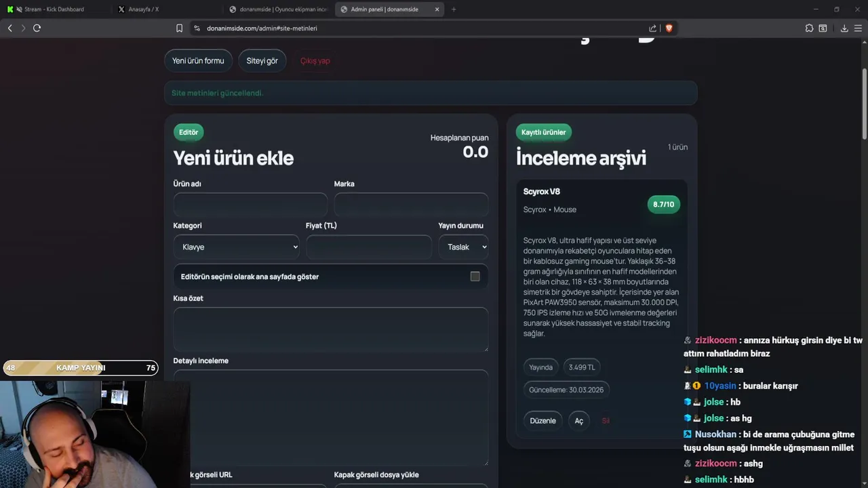
Task: Click the 1 ürün count text
Action: [x=677, y=147]
